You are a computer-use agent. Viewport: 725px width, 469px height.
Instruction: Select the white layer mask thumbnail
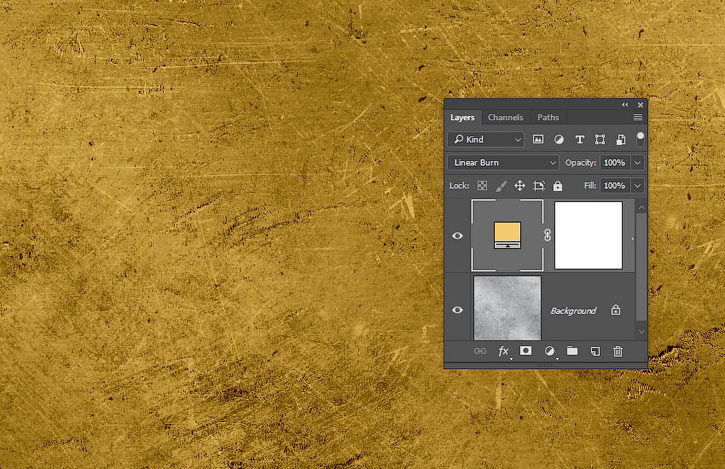[x=588, y=236]
